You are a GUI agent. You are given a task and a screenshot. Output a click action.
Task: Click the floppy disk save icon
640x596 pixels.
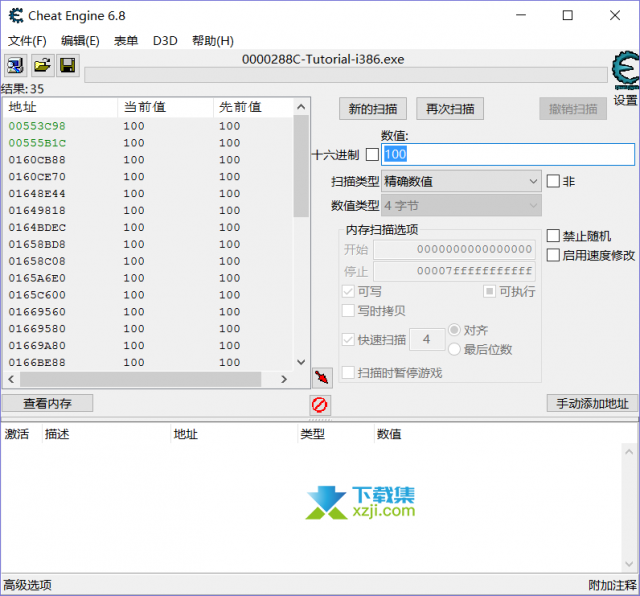pos(68,65)
